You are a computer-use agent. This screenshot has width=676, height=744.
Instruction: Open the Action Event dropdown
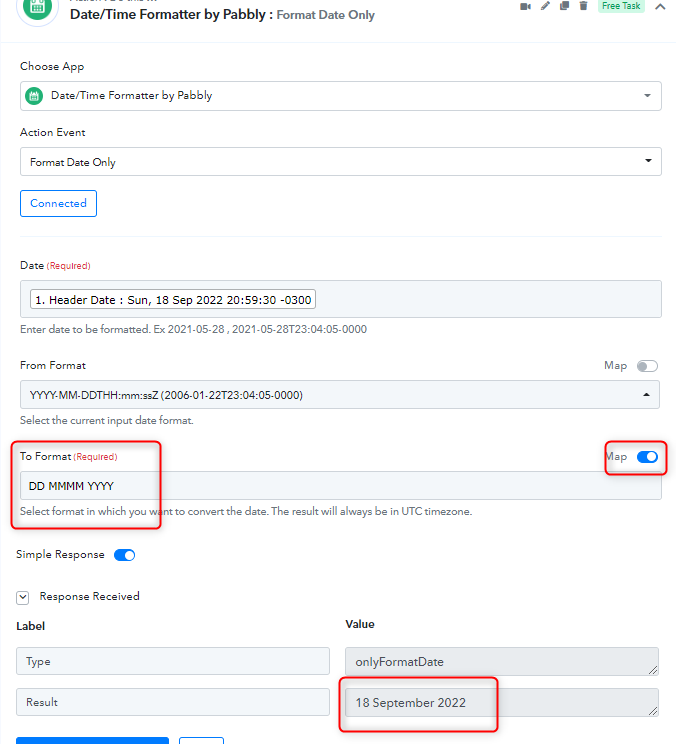(341, 161)
